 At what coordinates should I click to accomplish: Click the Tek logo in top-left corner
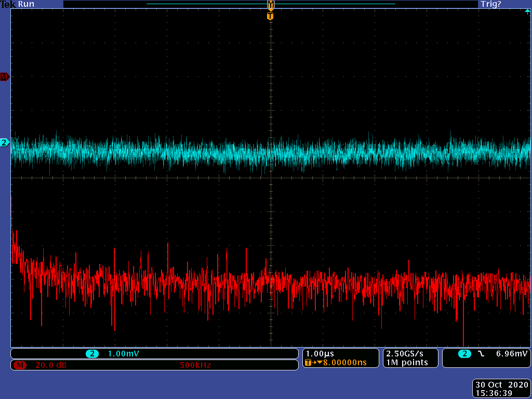[x=8, y=4]
